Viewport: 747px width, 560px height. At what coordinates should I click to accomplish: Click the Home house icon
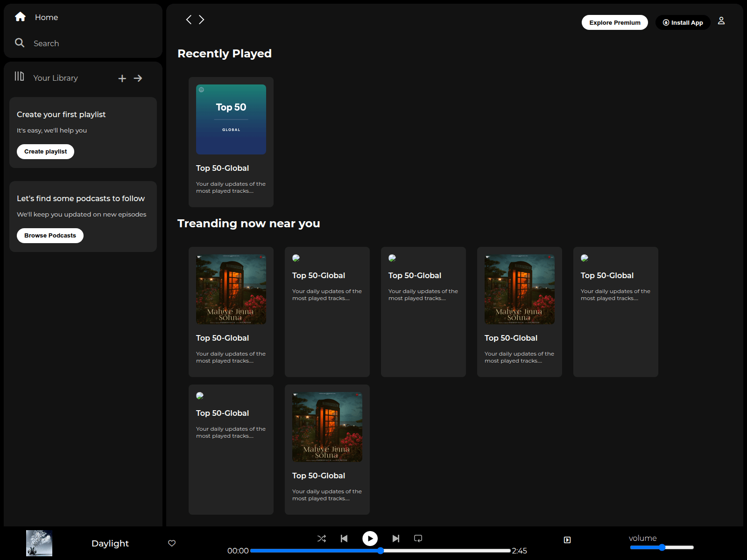20,17
